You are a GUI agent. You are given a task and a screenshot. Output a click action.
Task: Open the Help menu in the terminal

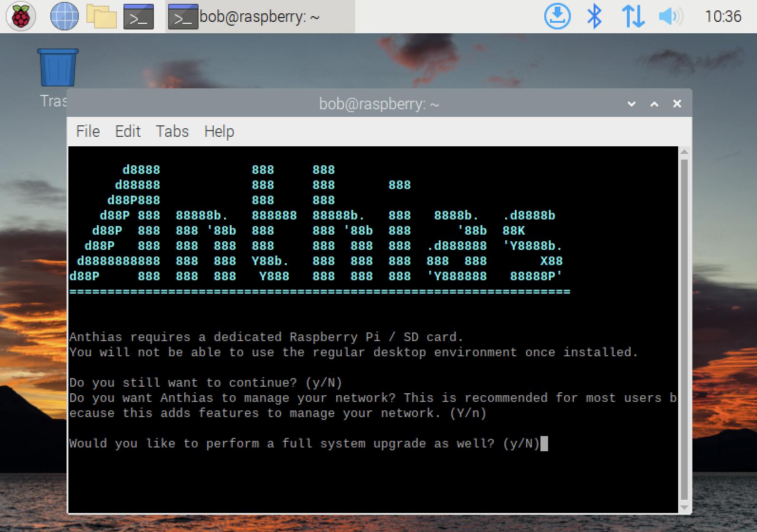click(219, 132)
